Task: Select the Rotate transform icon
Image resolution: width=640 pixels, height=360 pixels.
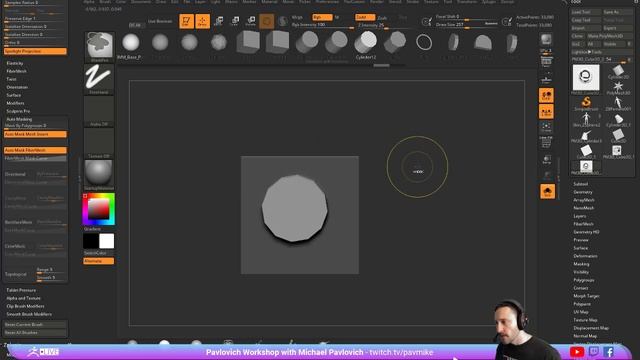Action: [x=251, y=21]
